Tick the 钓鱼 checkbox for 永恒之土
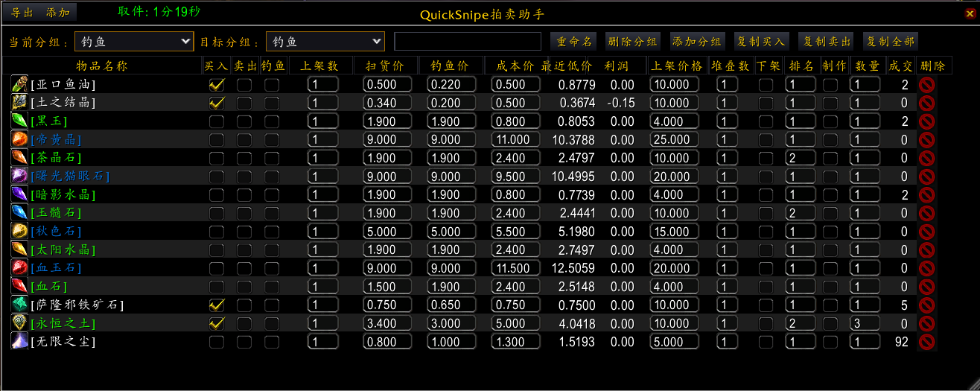 click(x=272, y=323)
